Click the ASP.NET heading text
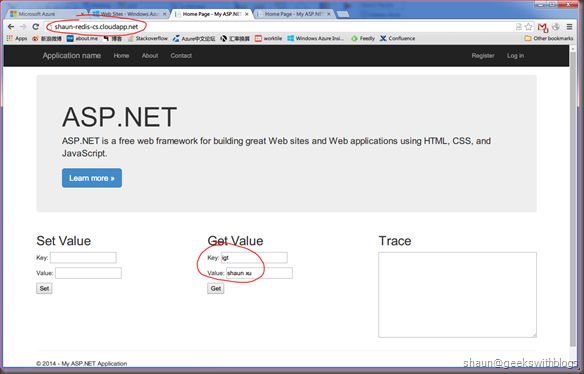 point(119,117)
